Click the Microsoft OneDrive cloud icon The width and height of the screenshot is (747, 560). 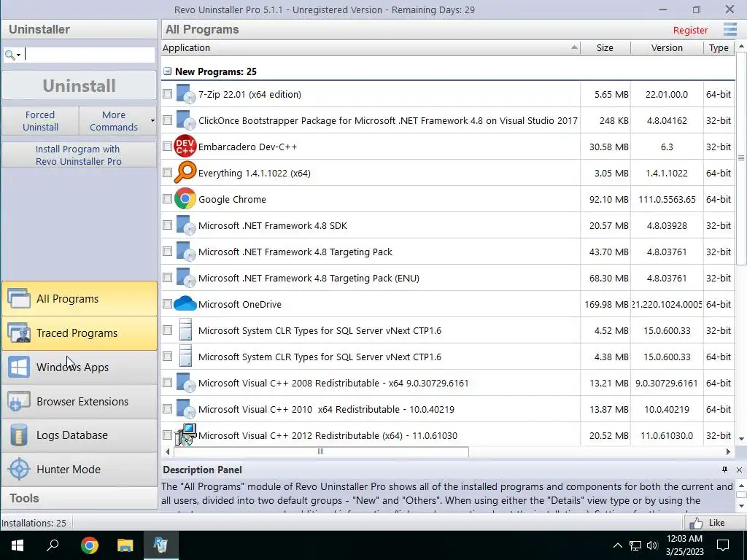(x=185, y=304)
